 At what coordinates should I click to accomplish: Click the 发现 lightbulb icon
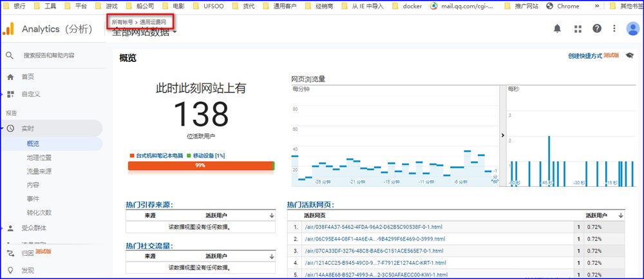[11, 271]
